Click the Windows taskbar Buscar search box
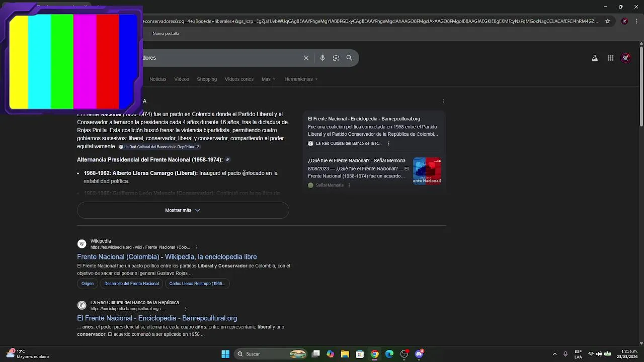This screenshot has height=362, width=644. pyautogui.click(x=270, y=354)
